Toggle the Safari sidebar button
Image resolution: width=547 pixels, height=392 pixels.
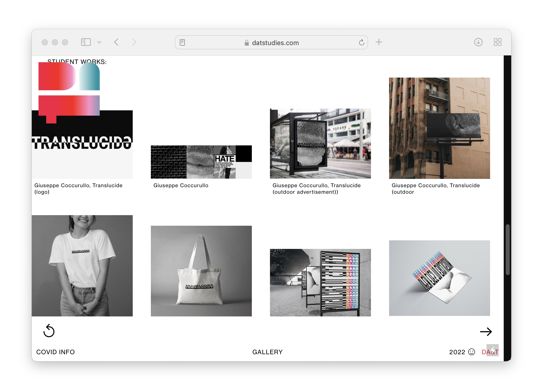click(x=86, y=42)
